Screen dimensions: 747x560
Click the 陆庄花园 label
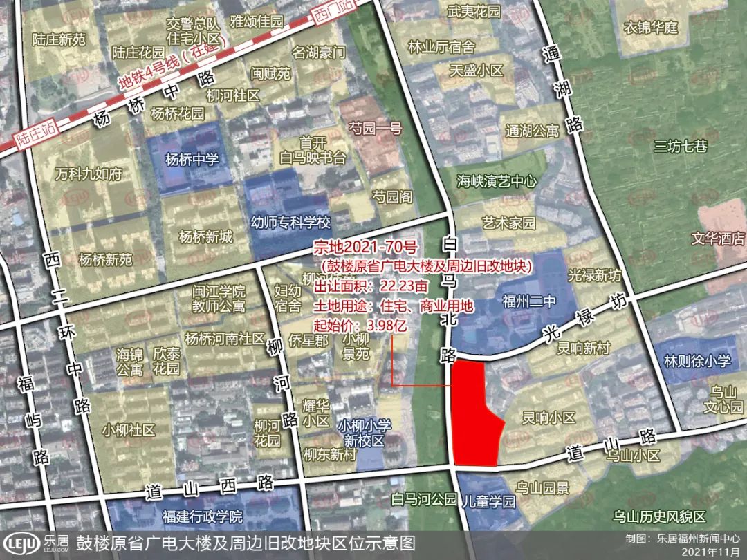[x=138, y=52]
